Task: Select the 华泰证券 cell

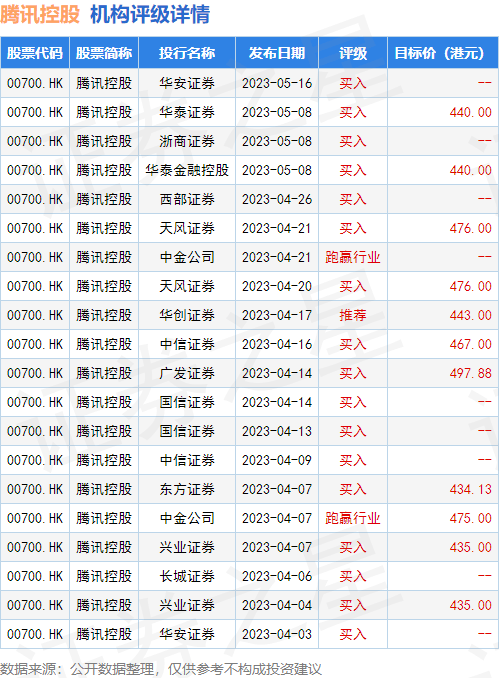Action: point(187,112)
